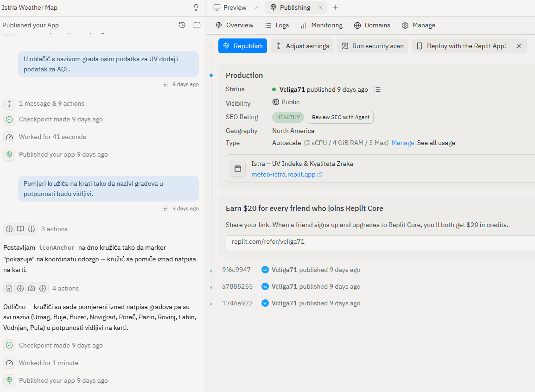
Task: Open message options dots under the AQI message
Action: pos(166,84)
